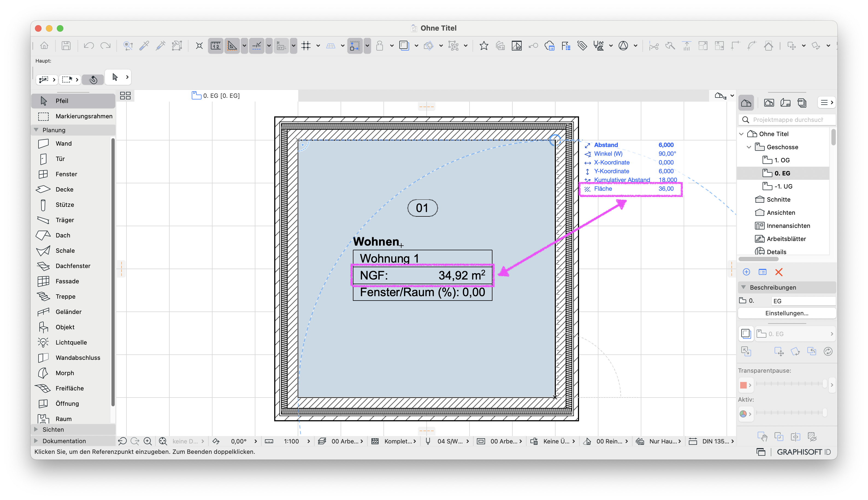Click the tab overview grid button

point(125,95)
